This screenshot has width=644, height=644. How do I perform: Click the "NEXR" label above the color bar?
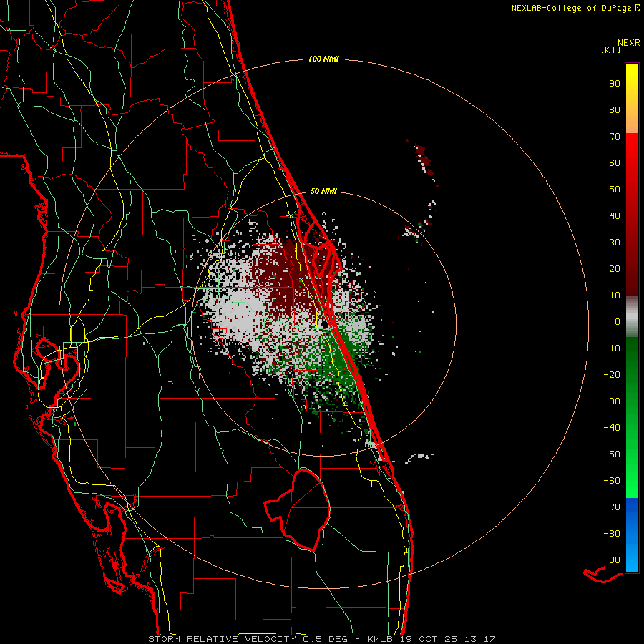[629, 43]
